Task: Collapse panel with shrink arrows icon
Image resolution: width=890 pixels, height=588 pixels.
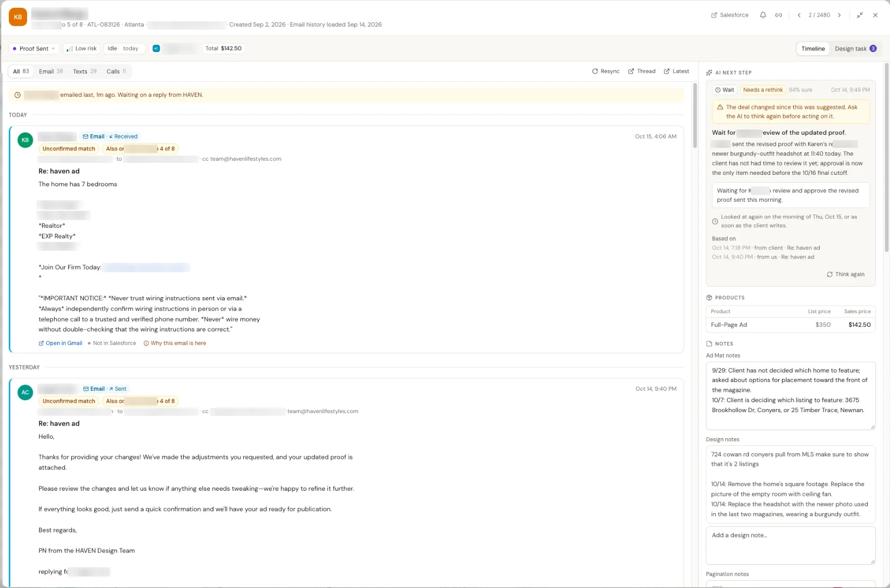Action: click(860, 15)
